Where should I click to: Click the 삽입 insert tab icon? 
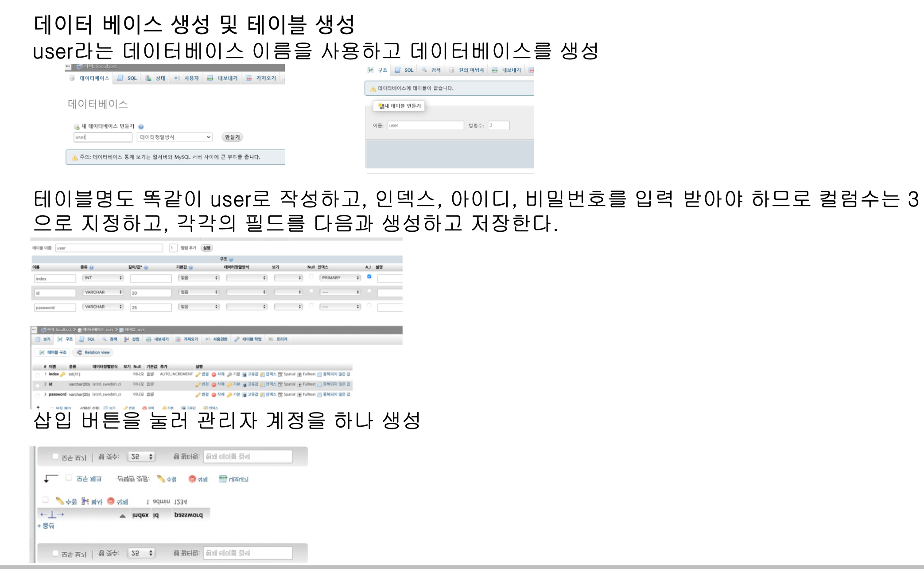[127, 339]
